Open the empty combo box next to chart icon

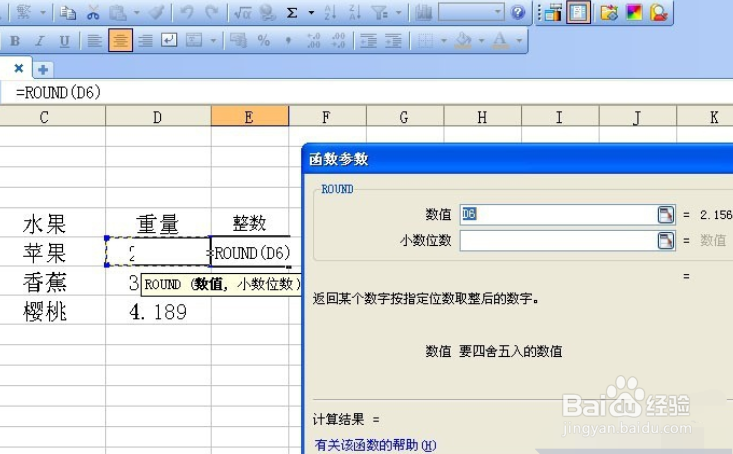(471, 12)
